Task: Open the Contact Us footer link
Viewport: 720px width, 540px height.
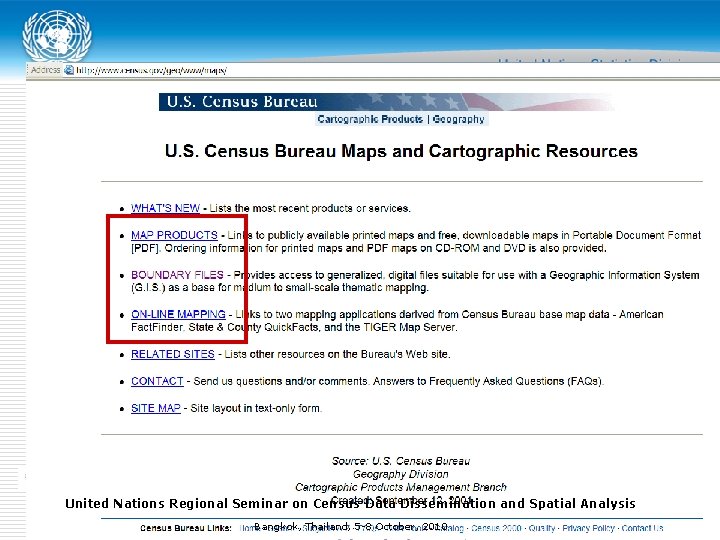Action: tap(642, 528)
